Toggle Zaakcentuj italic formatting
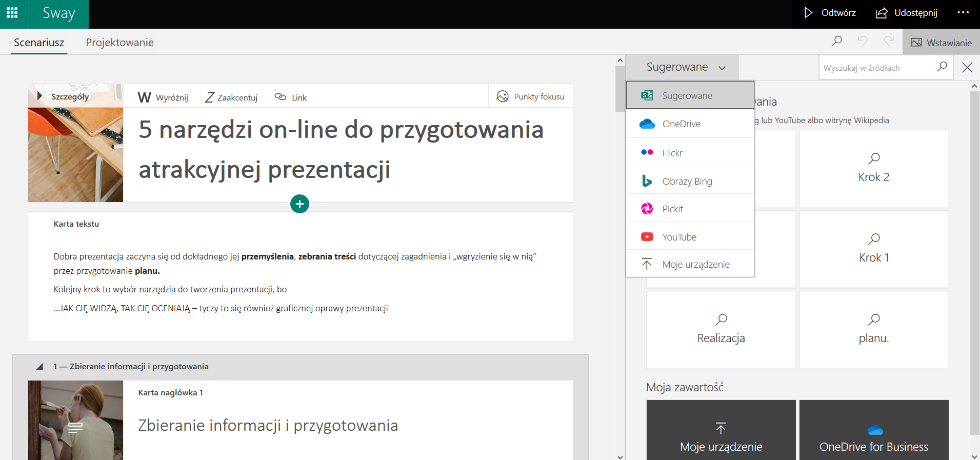This screenshot has width=980, height=460. 231,97
